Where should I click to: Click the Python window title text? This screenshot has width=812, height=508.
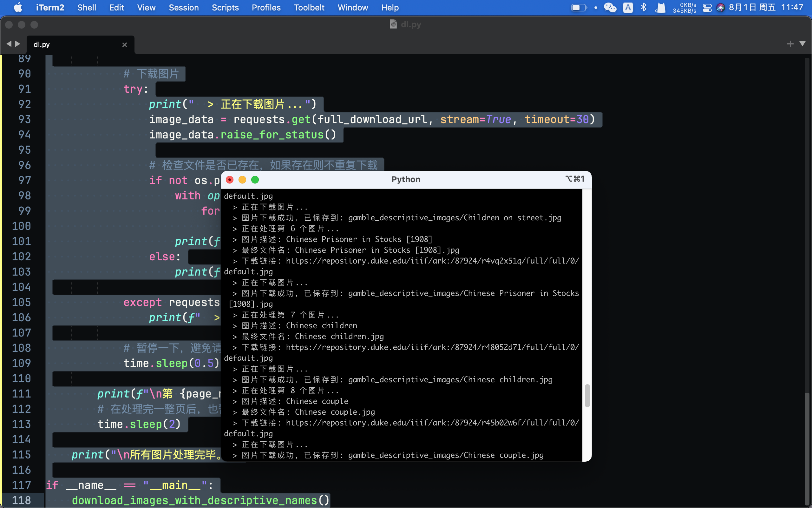coord(406,179)
